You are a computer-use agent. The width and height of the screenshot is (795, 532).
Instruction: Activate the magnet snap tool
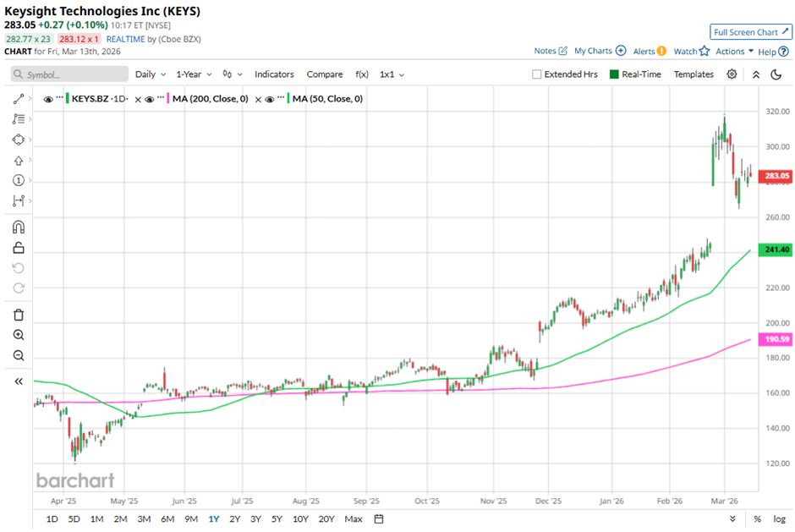pyautogui.click(x=18, y=227)
